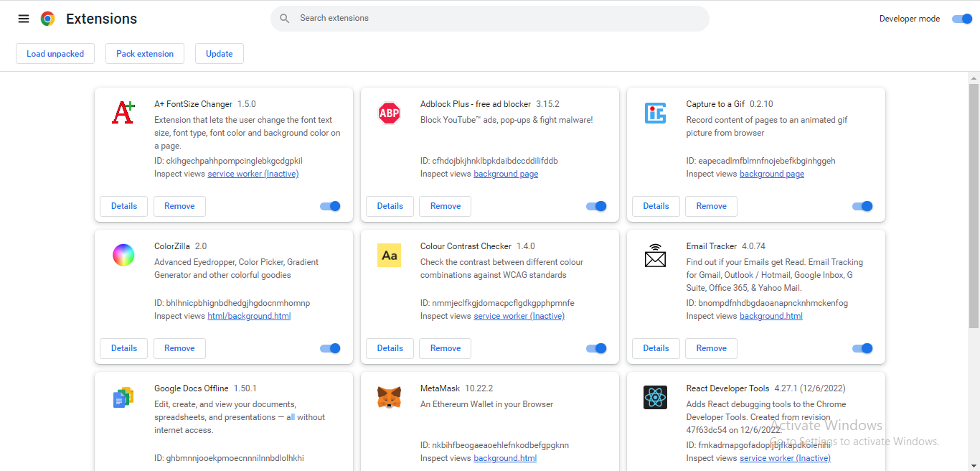This screenshot has height=471, width=980.
Task: Click the ColorZilla rainbow icon
Action: coord(123,255)
